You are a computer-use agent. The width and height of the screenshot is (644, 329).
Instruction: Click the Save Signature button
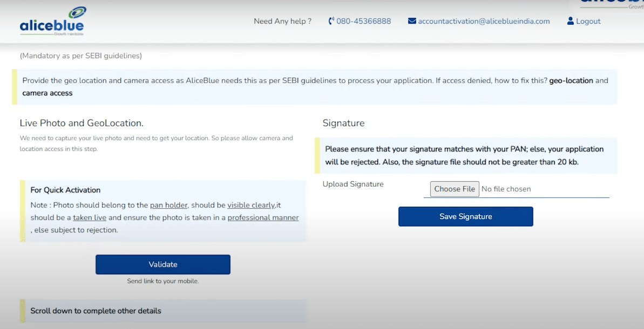[x=466, y=217]
